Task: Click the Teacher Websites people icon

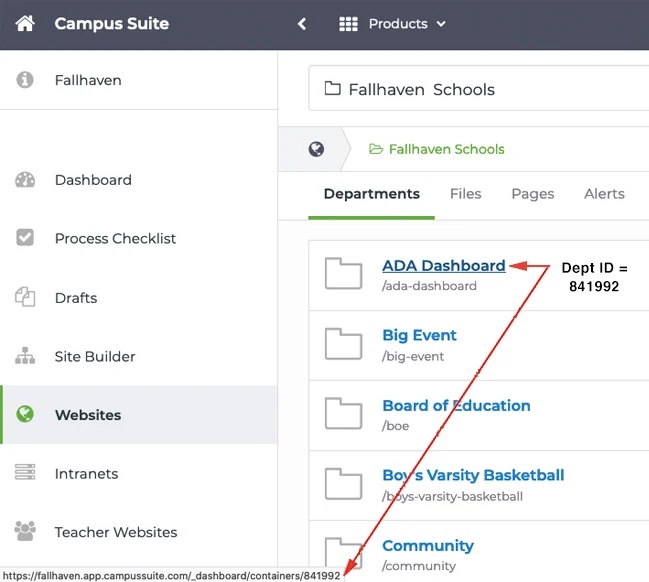Action: tap(25, 532)
